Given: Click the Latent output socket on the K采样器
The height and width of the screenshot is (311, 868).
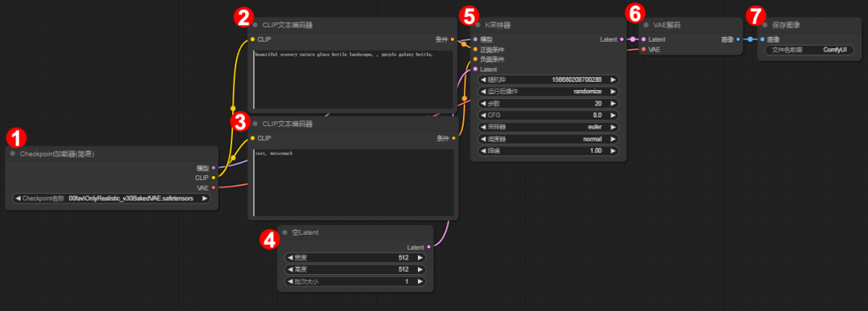Looking at the screenshot, I should pyautogui.click(x=621, y=39).
